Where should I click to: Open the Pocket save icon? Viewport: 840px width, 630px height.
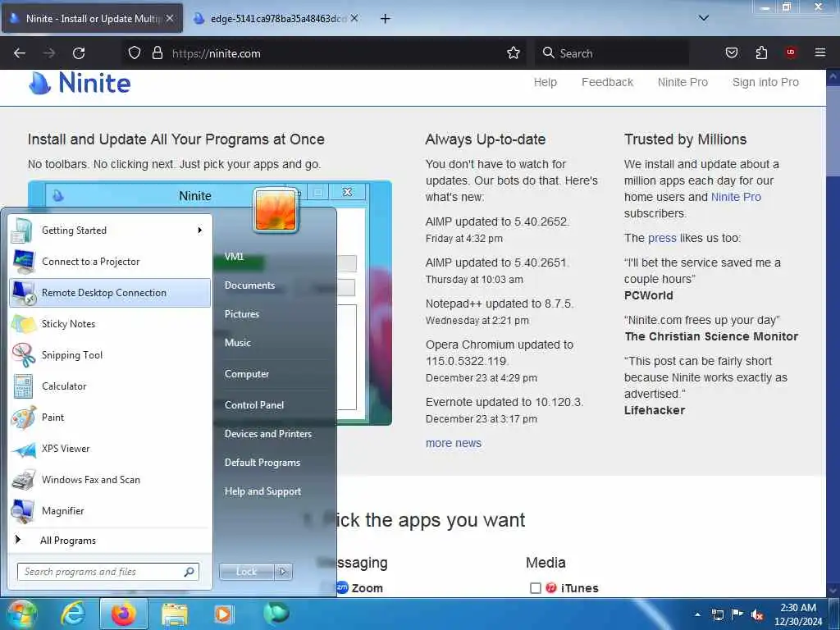click(x=732, y=53)
